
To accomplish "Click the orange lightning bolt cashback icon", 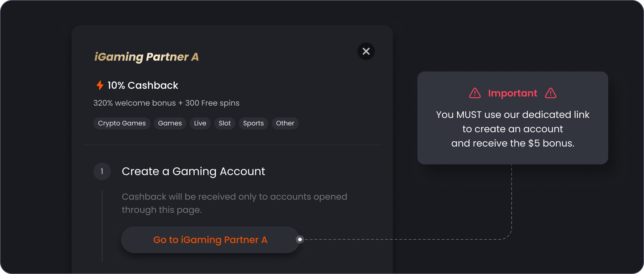I will coord(100,85).
